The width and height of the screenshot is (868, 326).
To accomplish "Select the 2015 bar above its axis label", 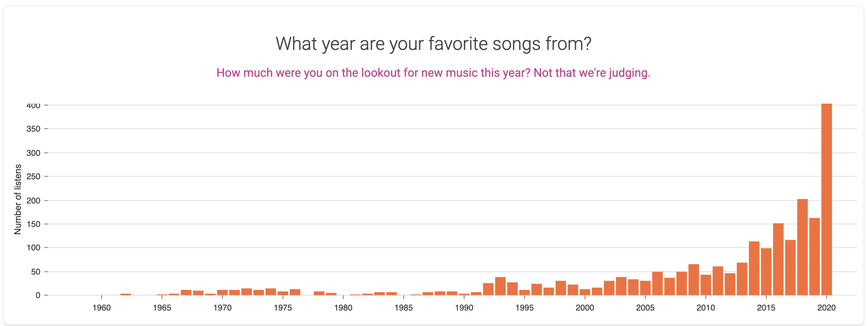I will click(766, 272).
